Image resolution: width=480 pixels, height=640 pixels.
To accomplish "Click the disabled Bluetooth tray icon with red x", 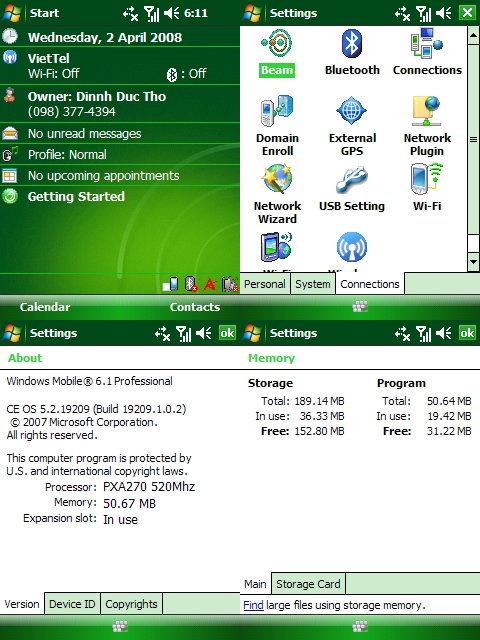I will coord(191,284).
